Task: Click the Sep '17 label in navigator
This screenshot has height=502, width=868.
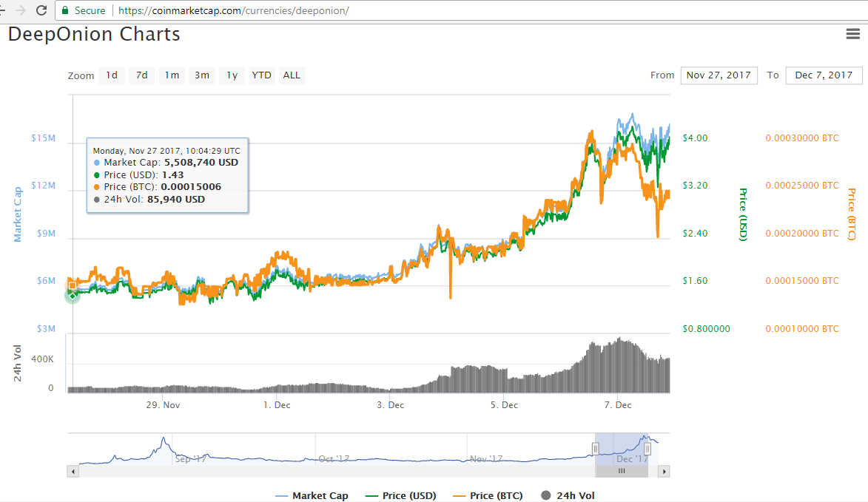Action: 190,459
